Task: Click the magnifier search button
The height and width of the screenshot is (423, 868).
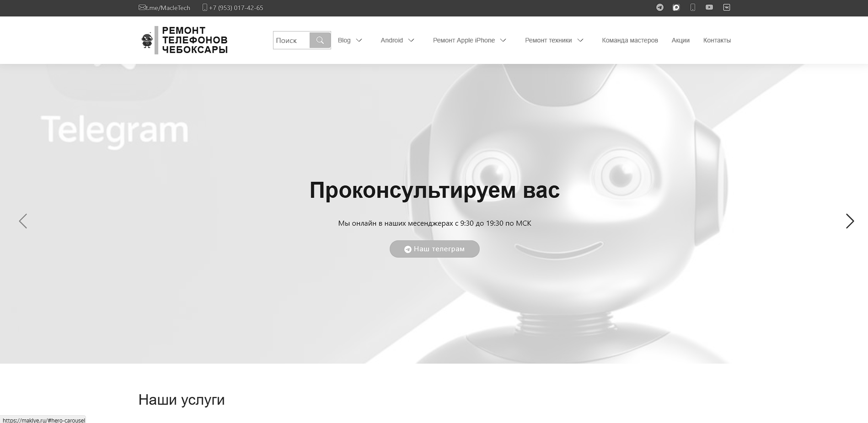Action: [320, 40]
